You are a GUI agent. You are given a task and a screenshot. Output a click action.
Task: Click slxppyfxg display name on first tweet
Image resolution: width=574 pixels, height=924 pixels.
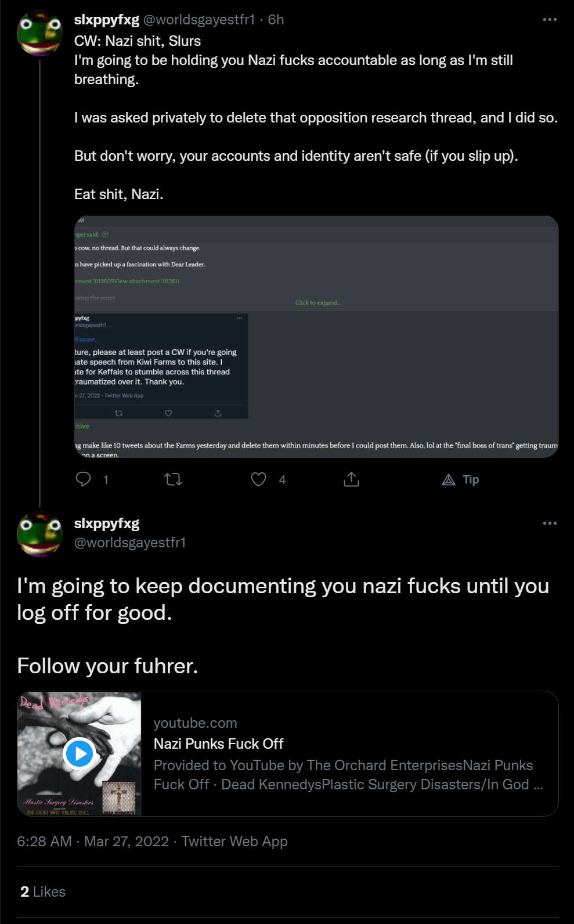(x=107, y=20)
